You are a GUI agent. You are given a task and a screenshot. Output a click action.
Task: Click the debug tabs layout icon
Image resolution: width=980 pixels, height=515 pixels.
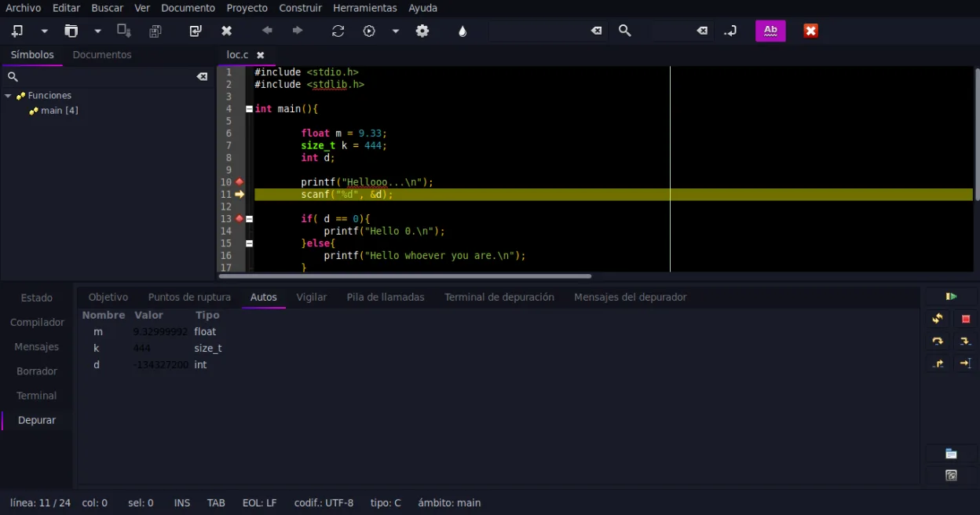[951, 454]
